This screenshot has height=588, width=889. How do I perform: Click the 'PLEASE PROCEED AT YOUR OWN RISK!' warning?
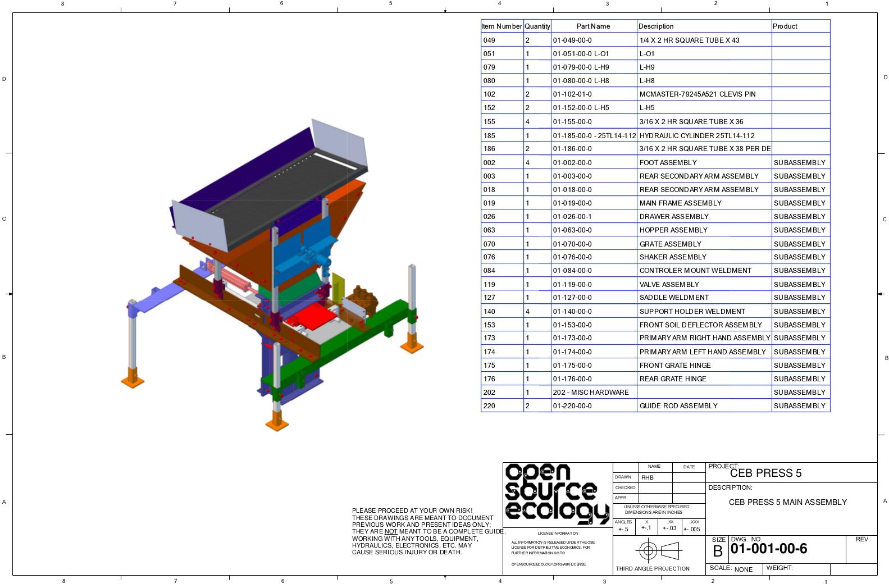tap(412, 511)
